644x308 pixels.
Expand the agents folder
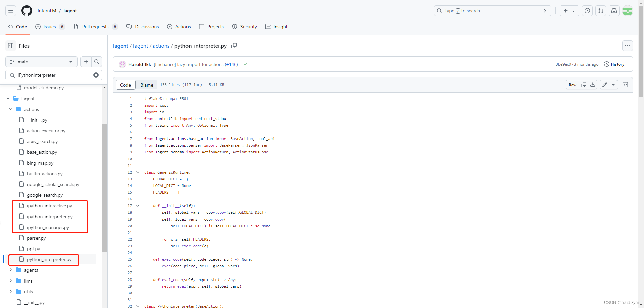[x=11, y=270]
